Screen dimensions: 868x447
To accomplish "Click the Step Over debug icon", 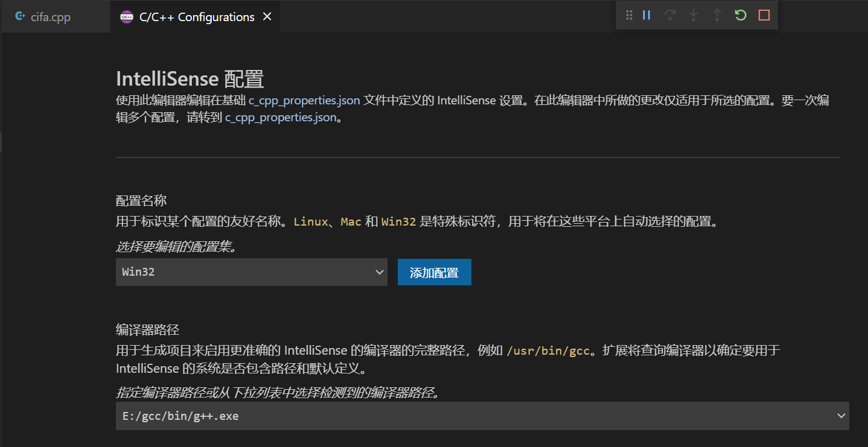I will point(670,15).
